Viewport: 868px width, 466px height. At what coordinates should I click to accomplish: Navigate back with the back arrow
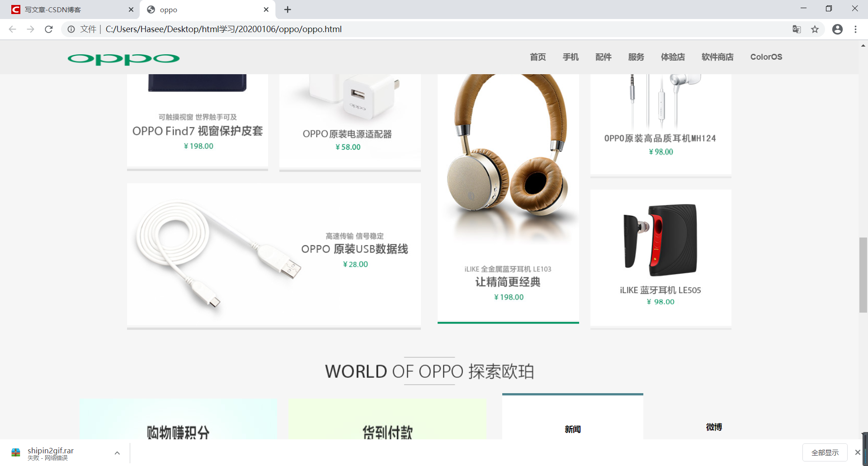point(12,29)
